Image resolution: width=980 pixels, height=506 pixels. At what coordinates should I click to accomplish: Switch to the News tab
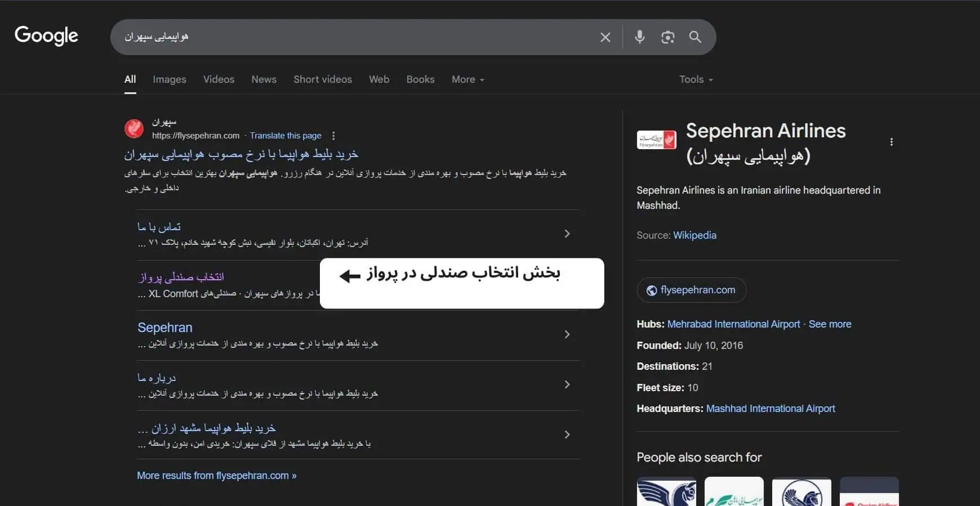coord(264,79)
